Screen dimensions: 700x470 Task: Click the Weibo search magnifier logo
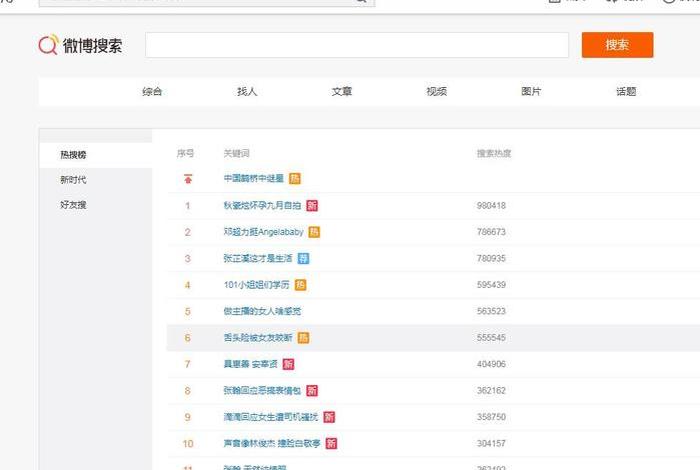[49, 45]
